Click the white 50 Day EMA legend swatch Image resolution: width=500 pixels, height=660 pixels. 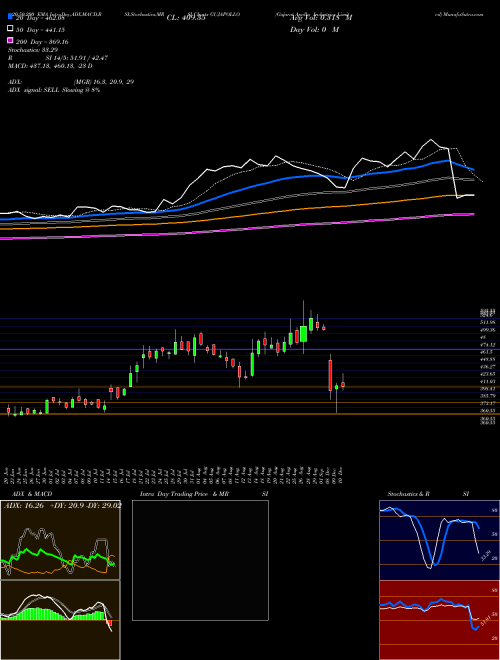10,29
